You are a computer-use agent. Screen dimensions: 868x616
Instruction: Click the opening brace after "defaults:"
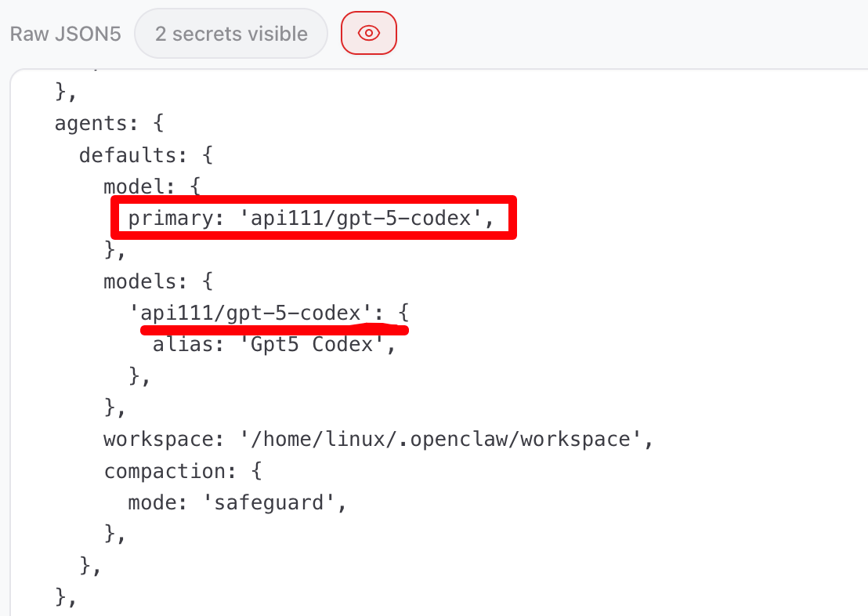pos(208,155)
